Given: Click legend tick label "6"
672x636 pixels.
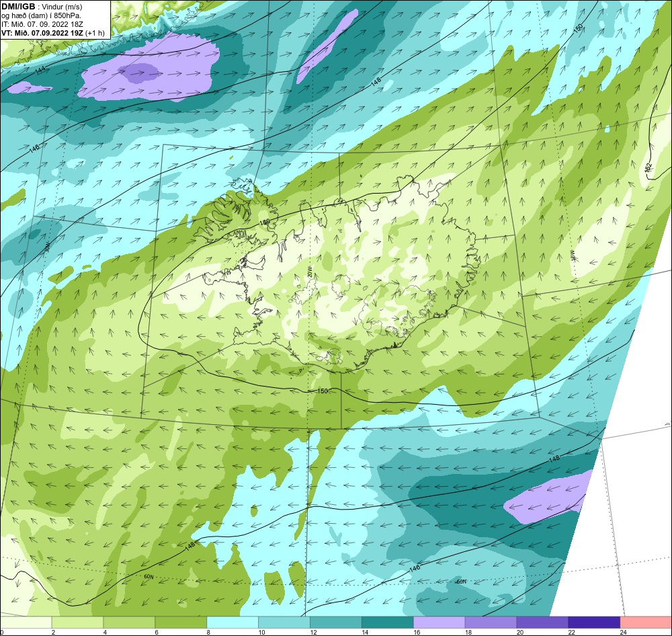Looking at the screenshot, I should (x=157, y=632).
